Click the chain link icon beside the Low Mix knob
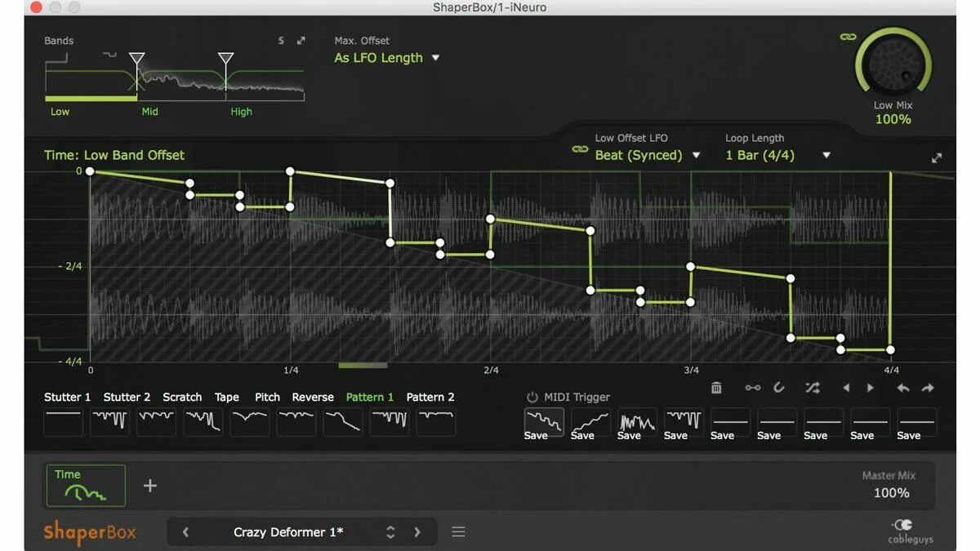Screen dimensions: 980x551 847,38
